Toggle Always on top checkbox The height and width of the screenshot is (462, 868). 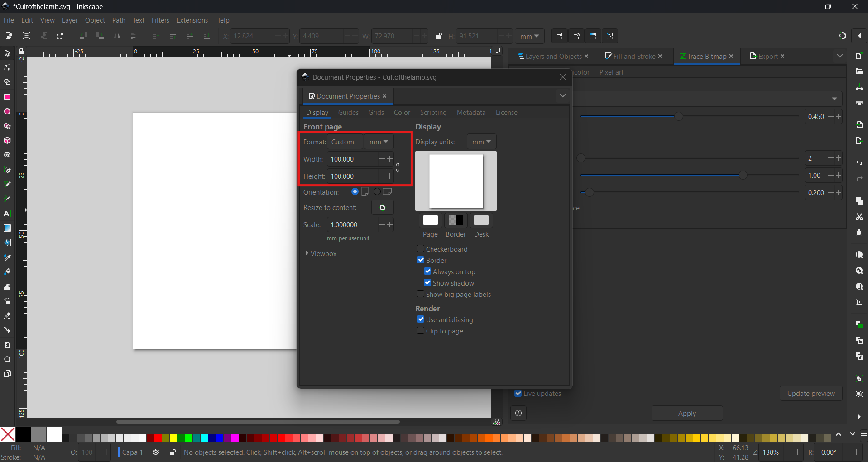(427, 271)
